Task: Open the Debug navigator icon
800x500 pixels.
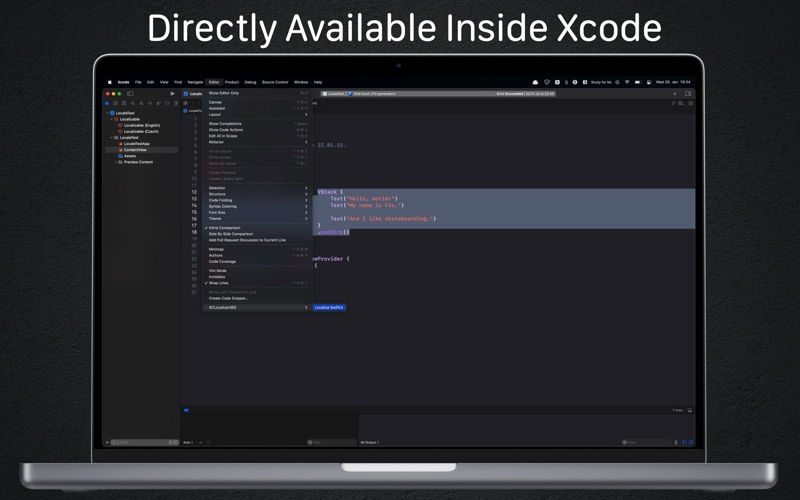Action: (159, 103)
